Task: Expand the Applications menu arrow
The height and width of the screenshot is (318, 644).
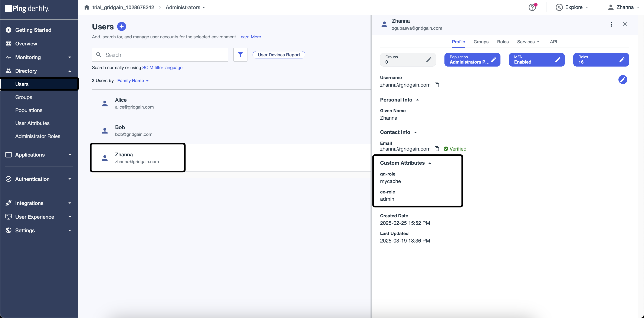Action: (x=70, y=155)
